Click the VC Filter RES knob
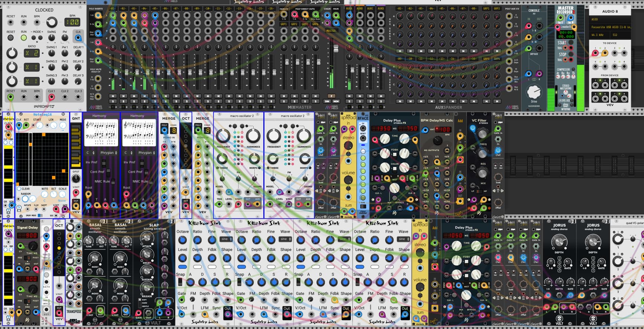 (x=482, y=154)
